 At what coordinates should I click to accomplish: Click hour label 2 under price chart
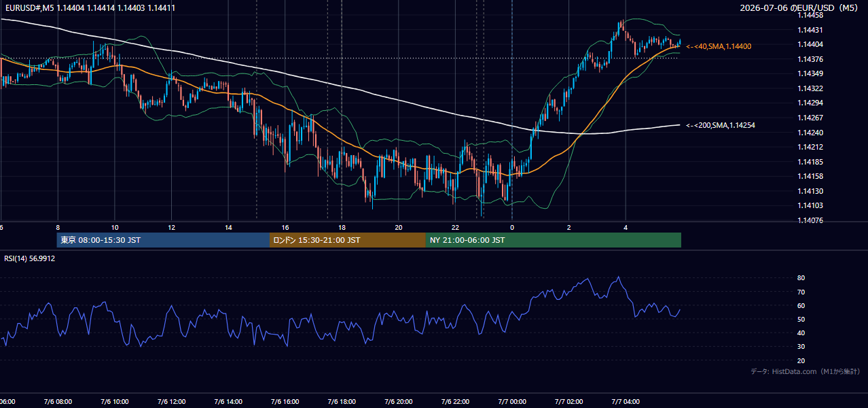569,227
